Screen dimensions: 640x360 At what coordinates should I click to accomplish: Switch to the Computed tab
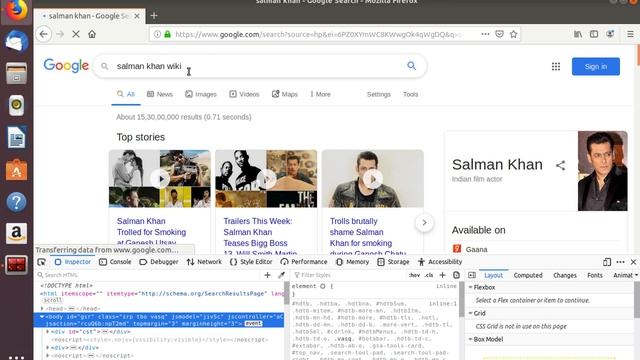pos(528,276)
